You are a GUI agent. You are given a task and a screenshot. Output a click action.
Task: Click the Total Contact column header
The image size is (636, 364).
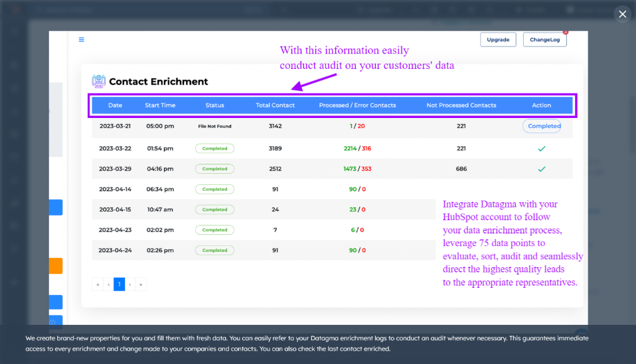pyautogui.click(x=275, y=105)
